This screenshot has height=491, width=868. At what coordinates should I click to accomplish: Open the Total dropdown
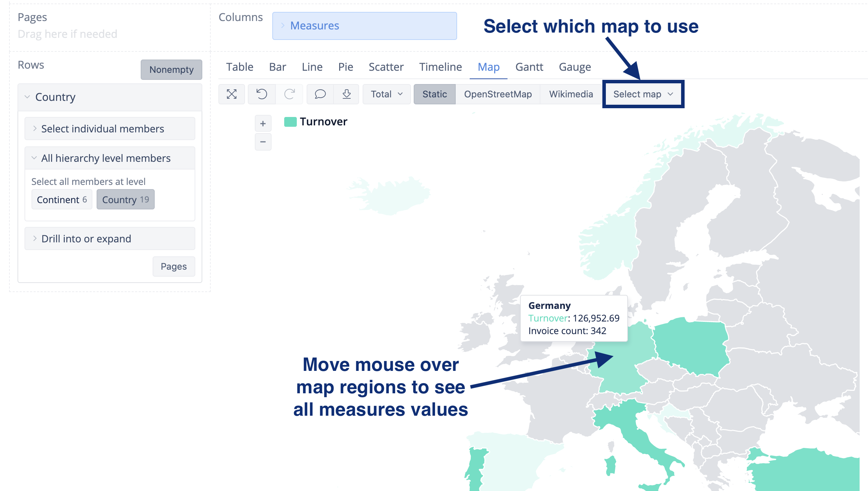pyautogui.click(x=386, y=94)
